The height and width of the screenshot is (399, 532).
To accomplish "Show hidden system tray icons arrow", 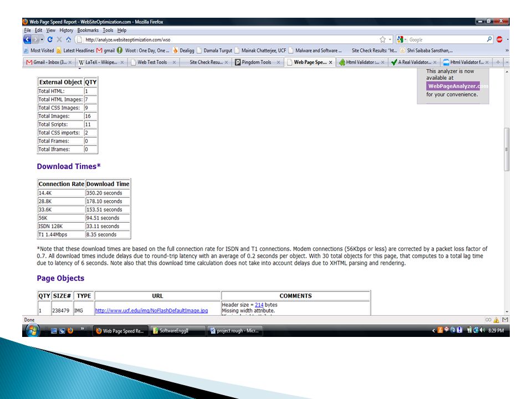I will pyautogui.click(x=433, y=330).
